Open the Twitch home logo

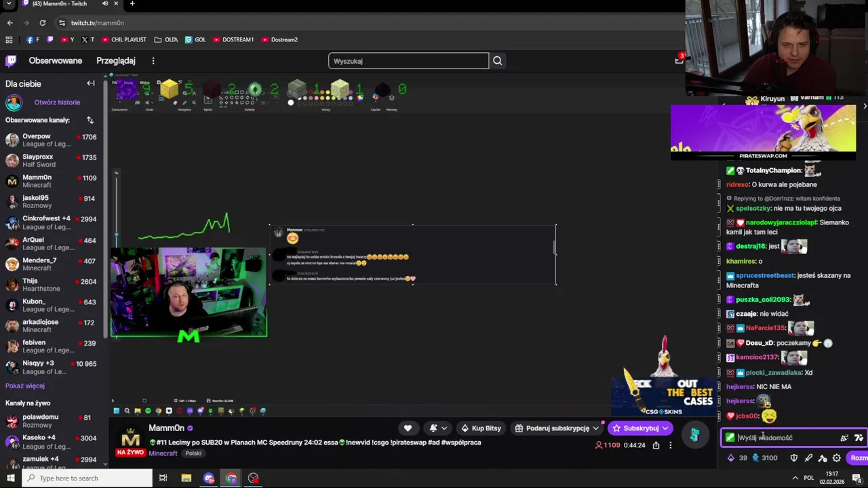(x=11, y=61)
